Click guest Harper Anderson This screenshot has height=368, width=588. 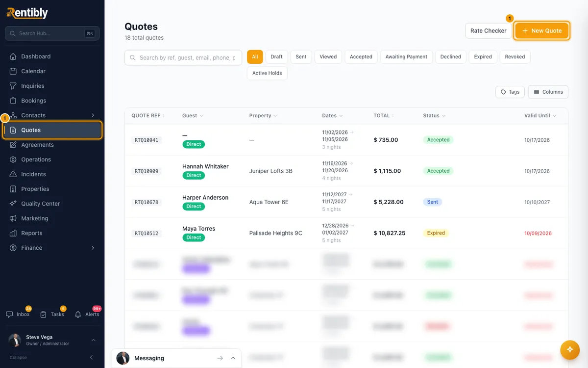[205, 197]
